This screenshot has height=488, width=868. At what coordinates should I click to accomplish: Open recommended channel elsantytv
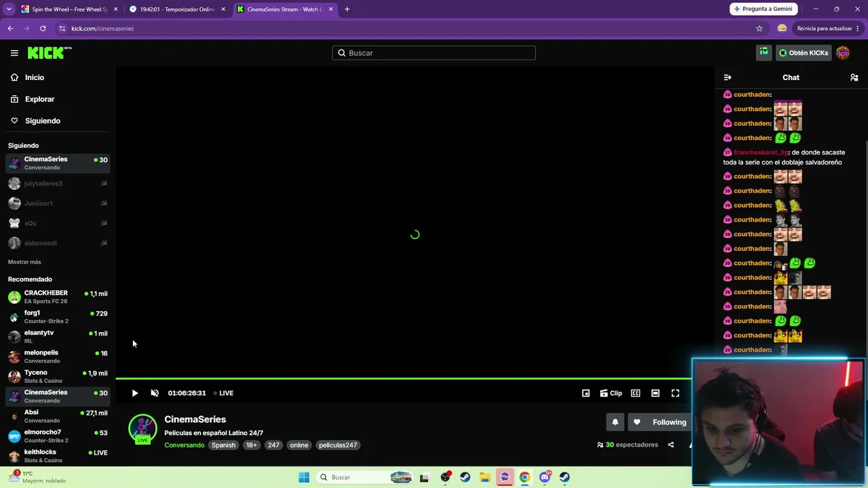click(58, 337)
